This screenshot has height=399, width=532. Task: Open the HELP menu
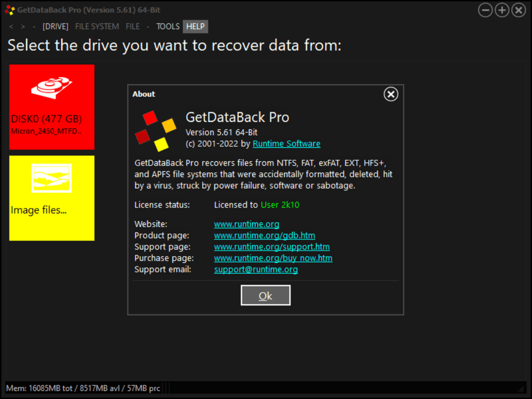click(195, 27)
